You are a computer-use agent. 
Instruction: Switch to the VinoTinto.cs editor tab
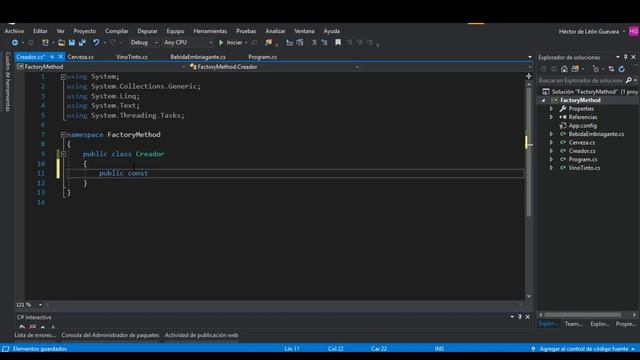(132, 57)
